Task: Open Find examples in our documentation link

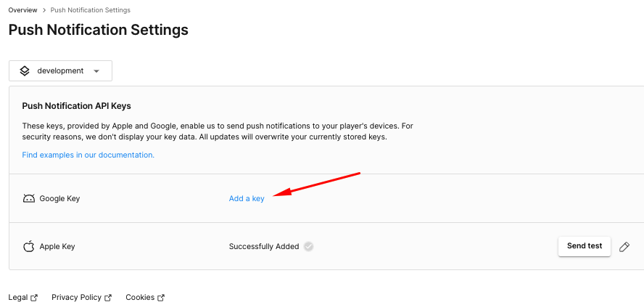Action: 88,155
